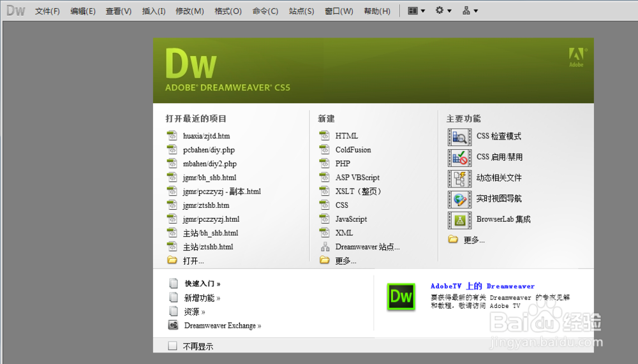Click the 资源 » link
The width and height of the screenshot is (638, 364).
pos(195,312)
